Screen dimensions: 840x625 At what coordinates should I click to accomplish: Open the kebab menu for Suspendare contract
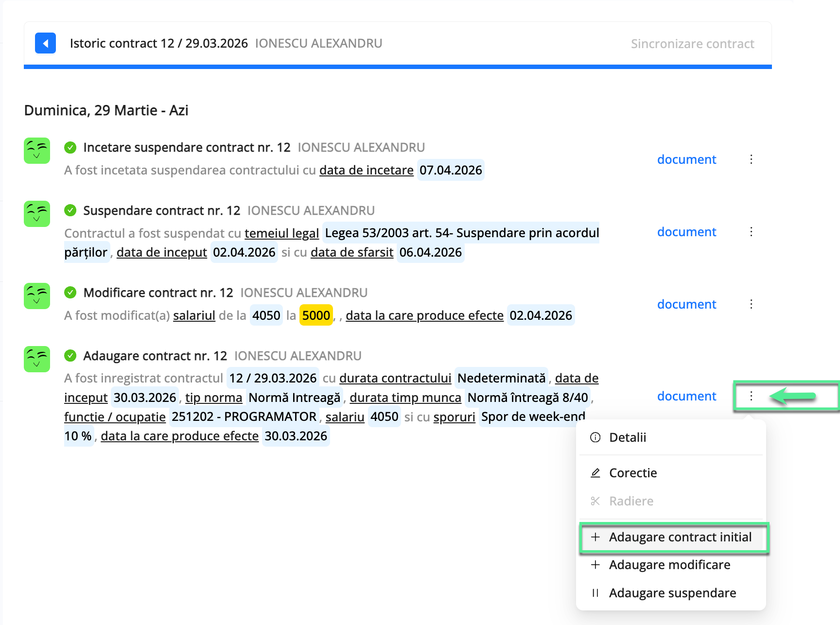[752, 232]
